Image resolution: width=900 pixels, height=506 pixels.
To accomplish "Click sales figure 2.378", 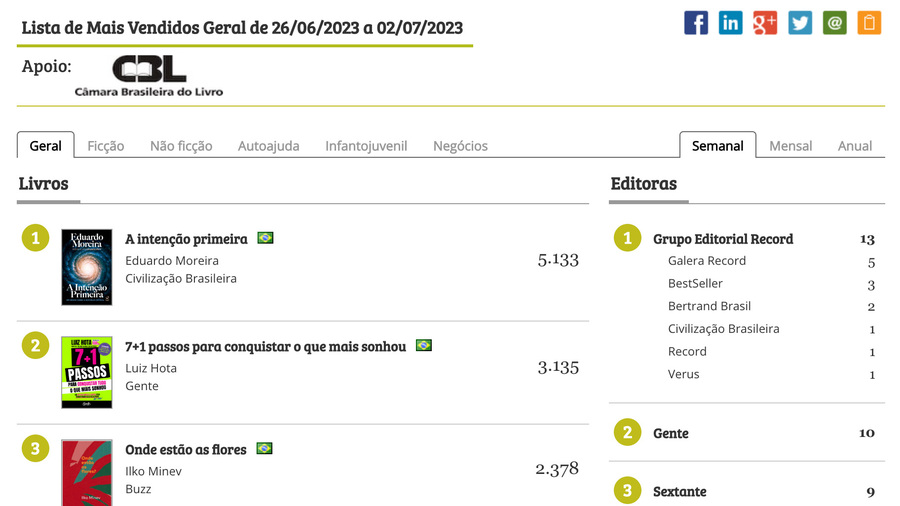I will pos(557,469).
